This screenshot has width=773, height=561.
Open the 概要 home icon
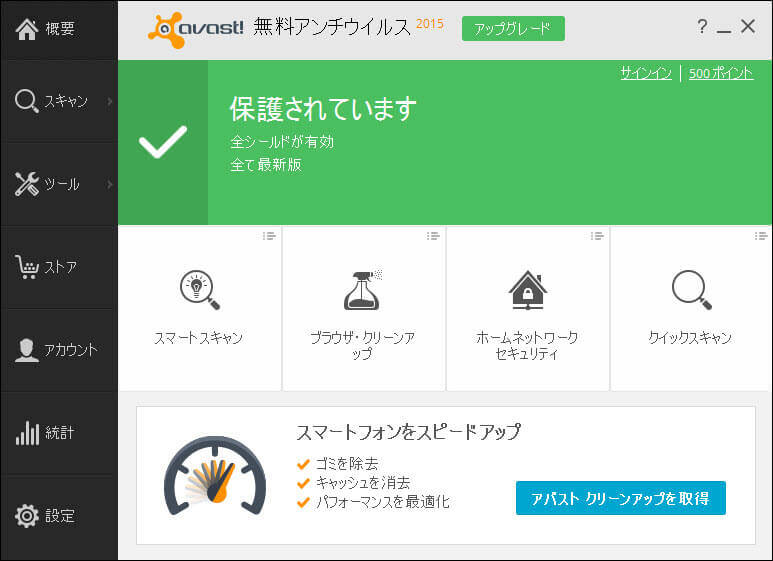[x=27, y=29]
